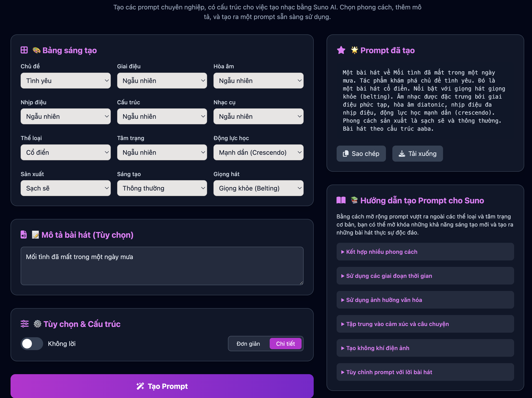Click the download icon in the Tải xuống button

pos(402,153)
